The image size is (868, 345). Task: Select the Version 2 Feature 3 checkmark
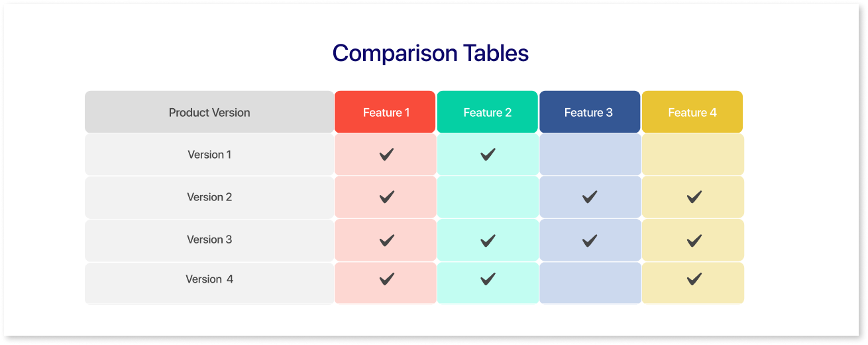(x=589, y=196)
